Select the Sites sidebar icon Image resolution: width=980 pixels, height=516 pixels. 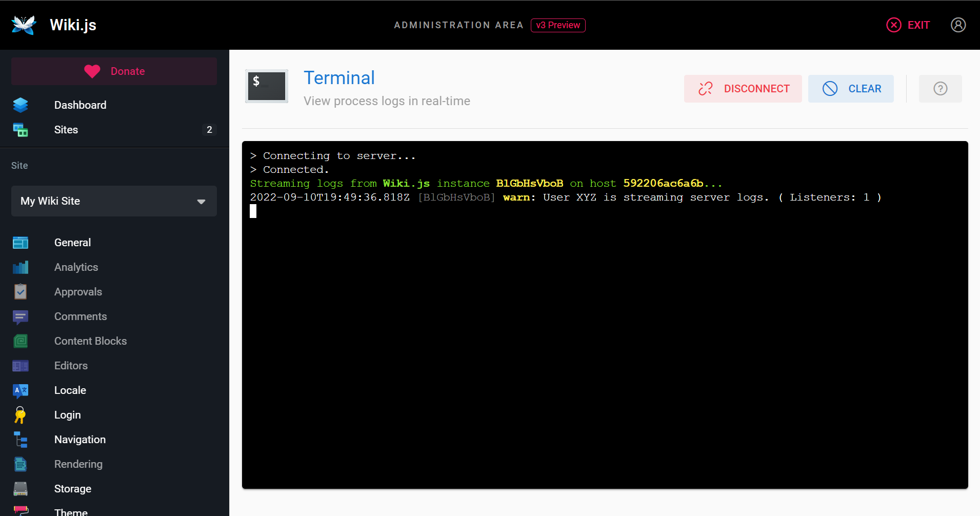[x=20, y=130]
